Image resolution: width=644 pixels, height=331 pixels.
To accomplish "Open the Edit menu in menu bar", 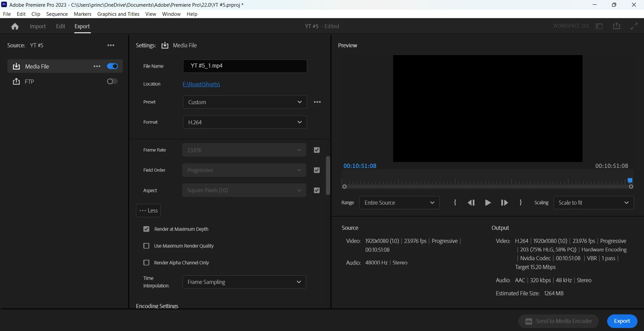I will [21, 14].
